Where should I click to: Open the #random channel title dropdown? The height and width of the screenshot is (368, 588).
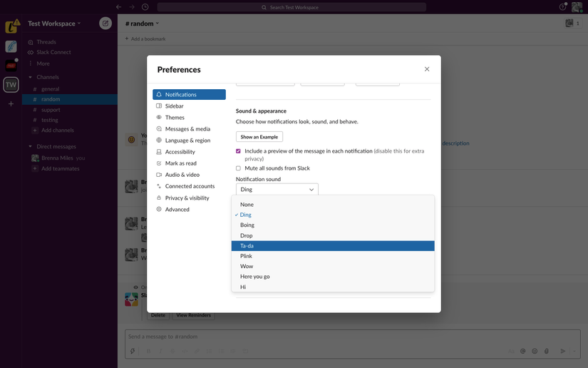pos(142,24)
